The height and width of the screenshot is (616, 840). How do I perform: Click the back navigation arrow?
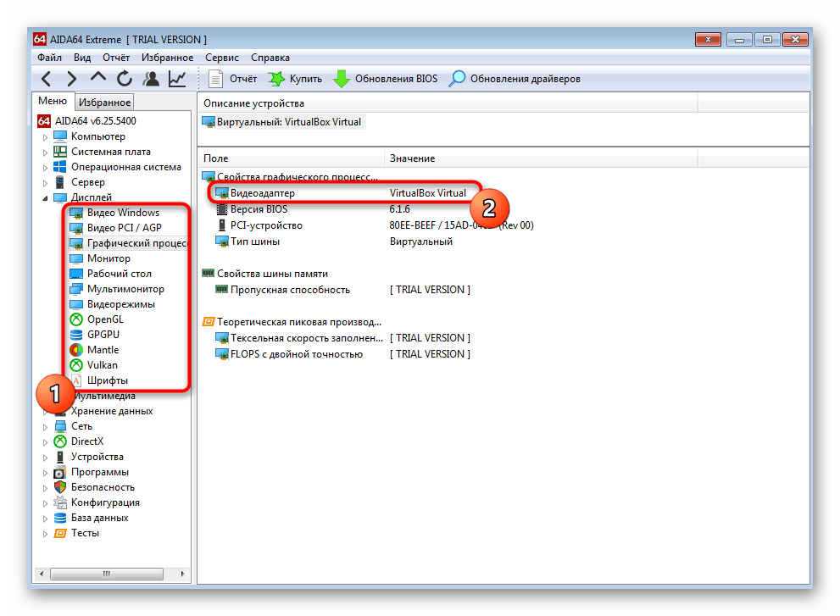point(47,79)
